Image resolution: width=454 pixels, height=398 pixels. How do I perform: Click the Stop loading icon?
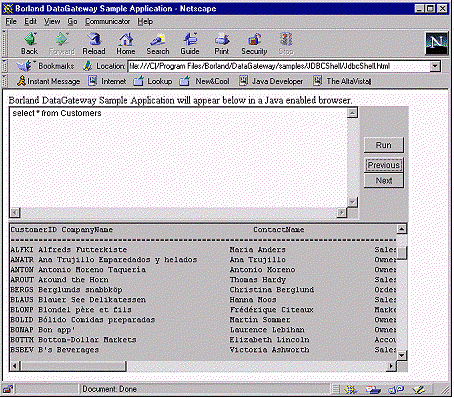[x=286, y=44]
